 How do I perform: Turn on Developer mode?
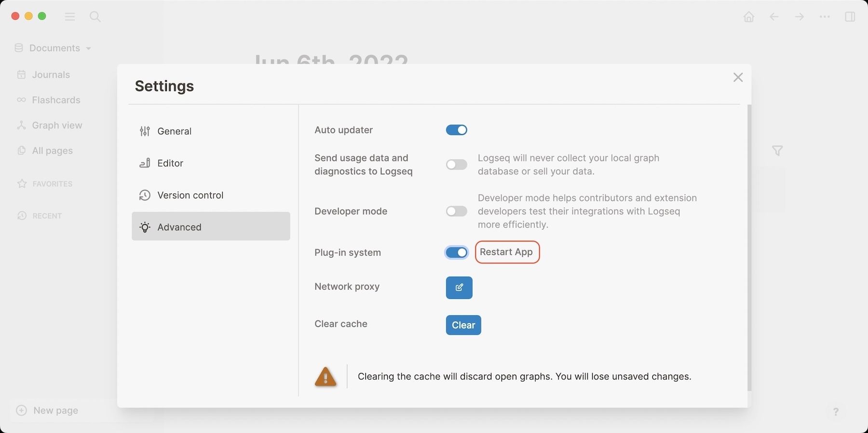(x=456, y=211)
